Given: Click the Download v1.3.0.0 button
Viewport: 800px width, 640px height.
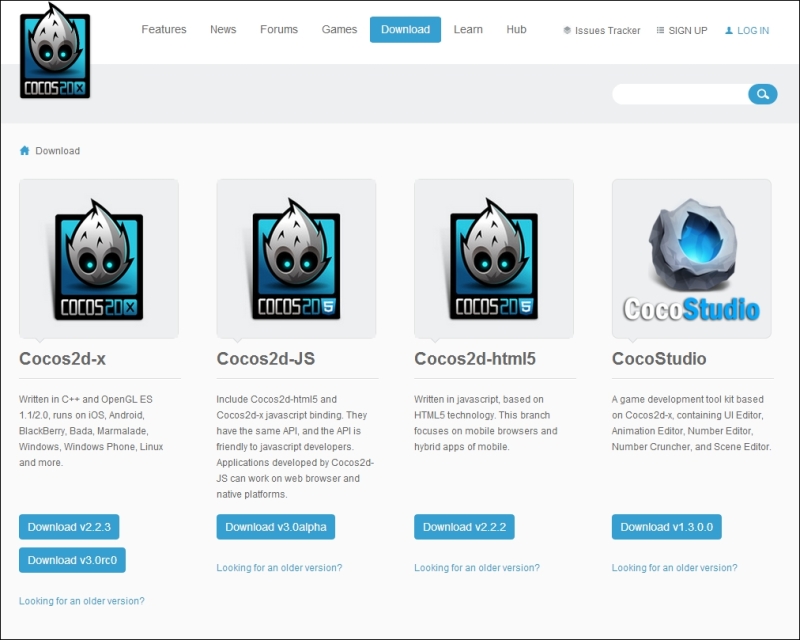Looking at the screenshot, I should [x=666, y=527].
